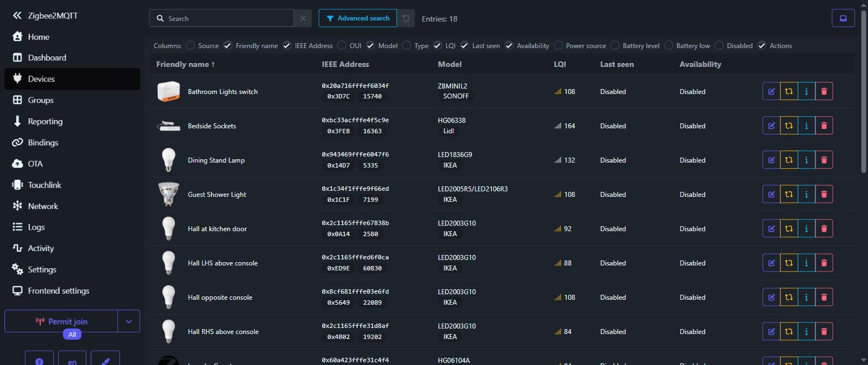Reconfigure Dining Stand Lamp icon
This screenshot has width=868, height=365.
[789, 160]
